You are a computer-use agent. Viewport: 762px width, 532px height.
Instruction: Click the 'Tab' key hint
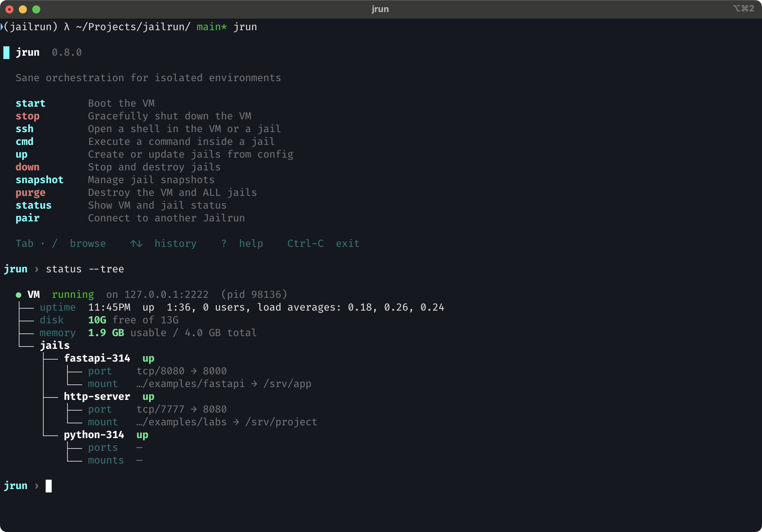25,244
